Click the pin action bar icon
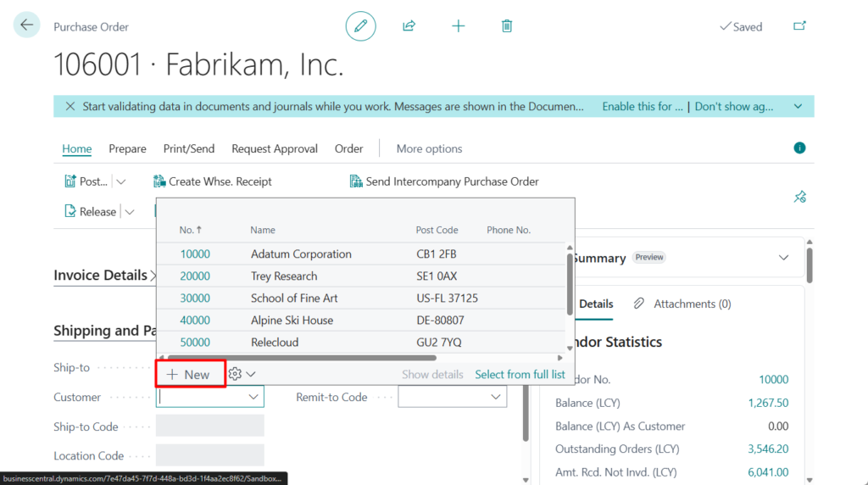Screen dimensions: 868x485 [x=799, y=197]
